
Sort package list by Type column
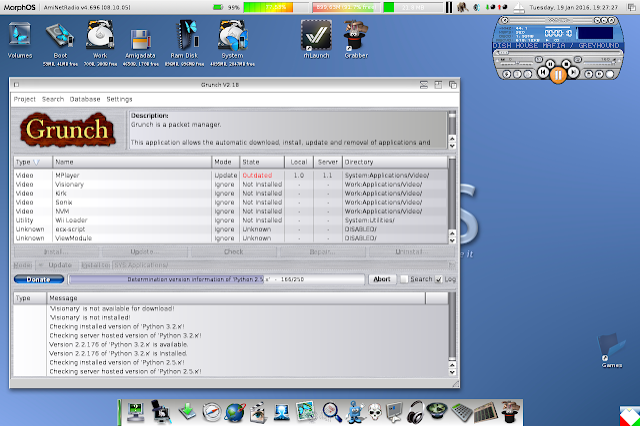click(30, 161)
